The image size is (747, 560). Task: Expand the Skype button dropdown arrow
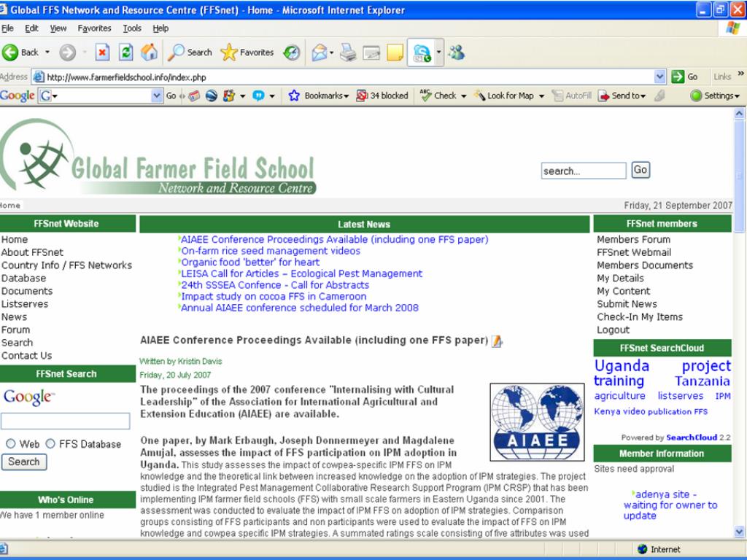(438, 52)
